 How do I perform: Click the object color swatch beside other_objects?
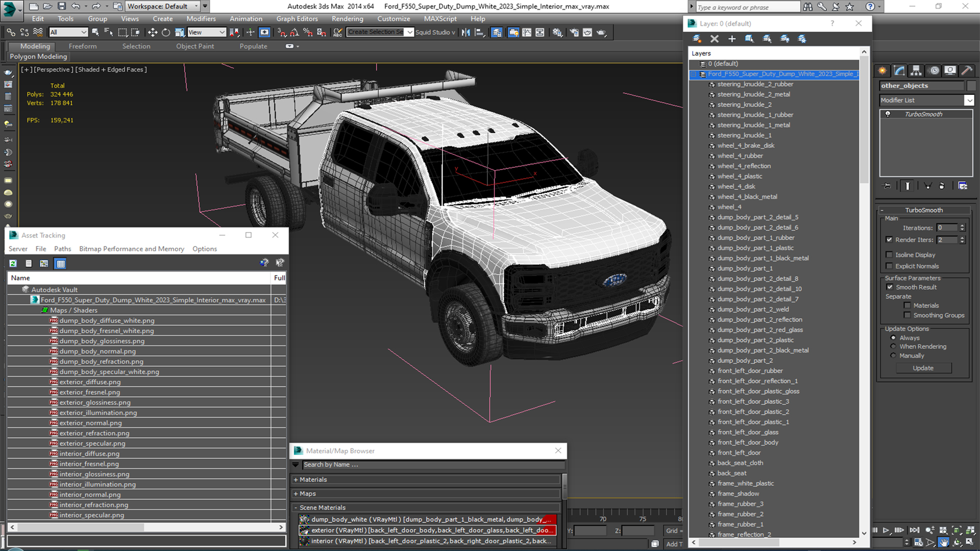click(x=971, y=86)
